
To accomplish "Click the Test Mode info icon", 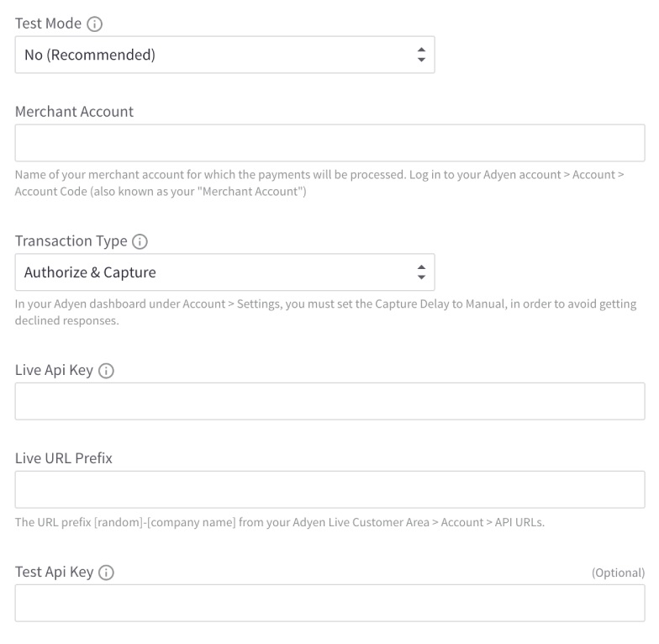I will (x=95, y=24).
